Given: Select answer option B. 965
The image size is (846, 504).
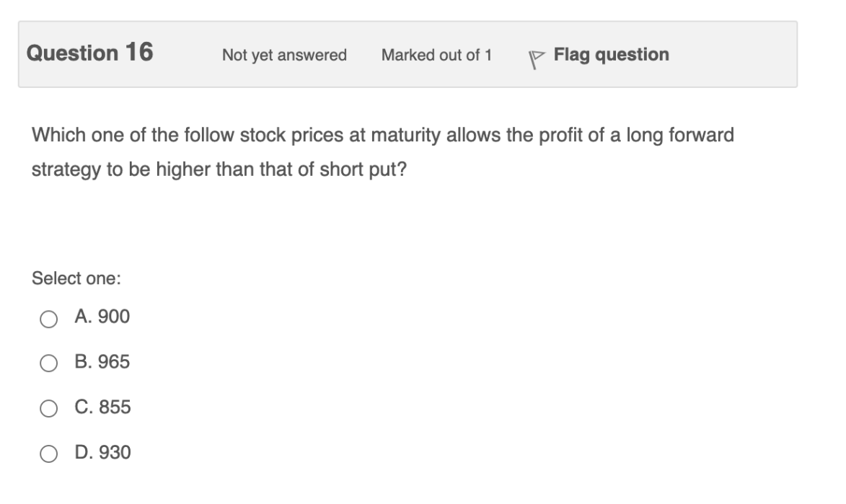Looking at the screenshot, I should (x=102, y=361).
